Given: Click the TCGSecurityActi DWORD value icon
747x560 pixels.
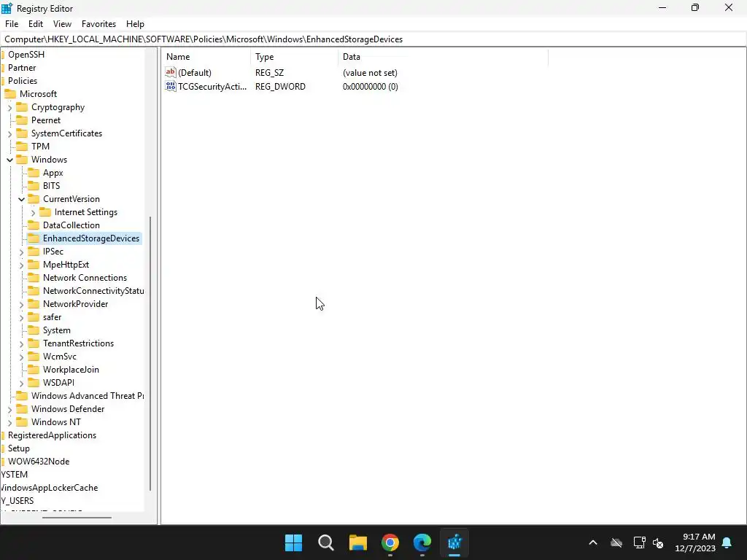Looking at the screenshot, I should click(x=171, y=86).
